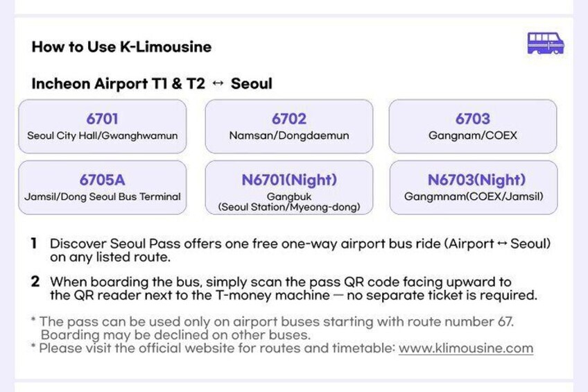Click the "(Seoul Station/Myeong-dong)" text

(289, 207)
